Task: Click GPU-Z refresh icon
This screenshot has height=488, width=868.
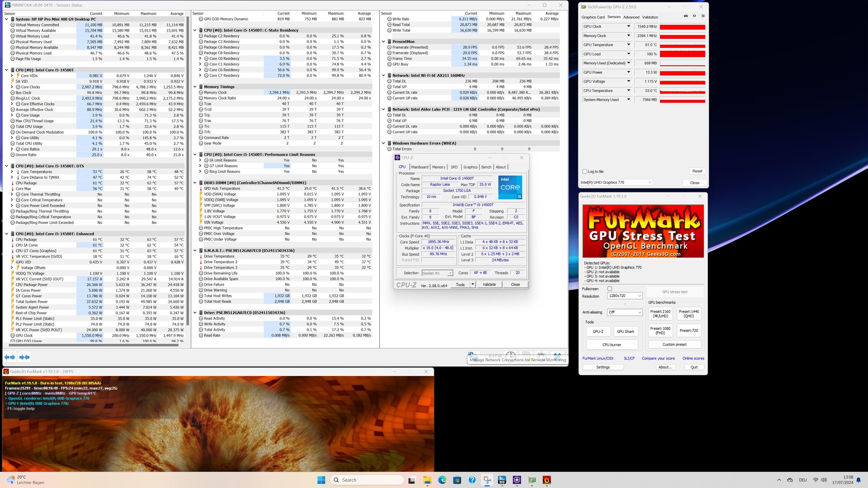Action: coord(694,16)
